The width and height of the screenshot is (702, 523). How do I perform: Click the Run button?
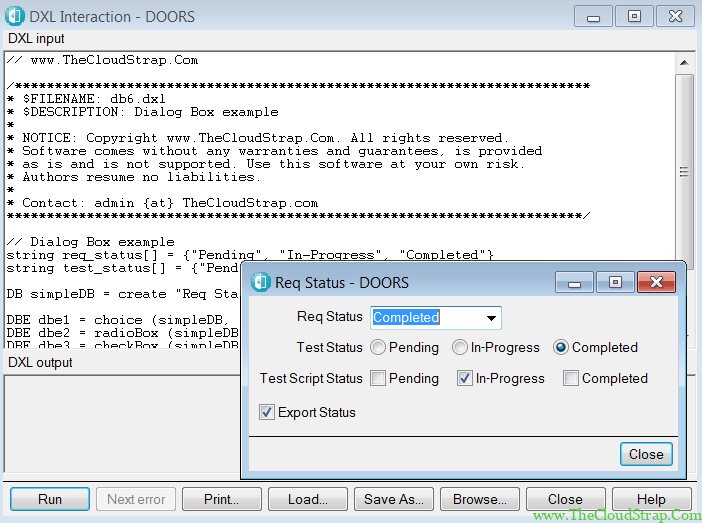pos(50,499)
